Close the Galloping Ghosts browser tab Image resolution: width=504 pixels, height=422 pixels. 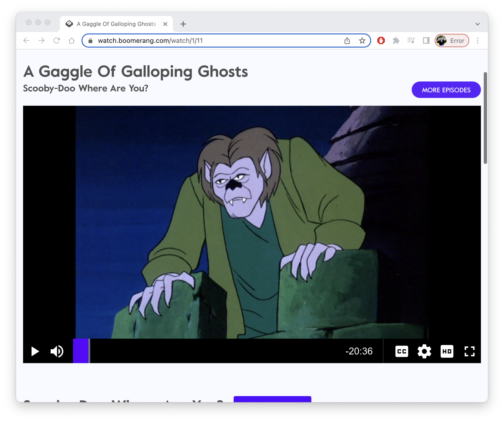165,24
